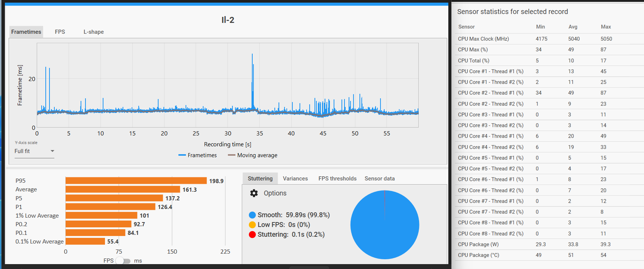Image resolution: width=644 pixels, height=269 pixels.
Task: Switch the FPS / ms toggle
Action: 123,261
